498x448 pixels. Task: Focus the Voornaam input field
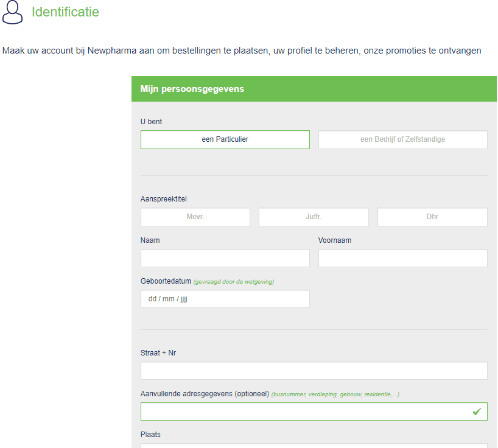click(402, 258)
